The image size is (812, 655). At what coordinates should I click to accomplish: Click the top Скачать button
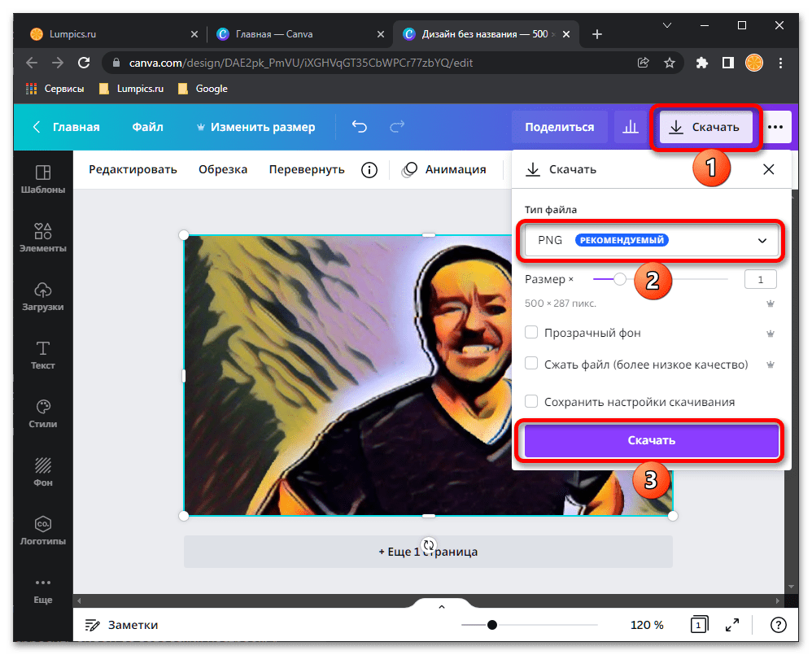[706, 127]
